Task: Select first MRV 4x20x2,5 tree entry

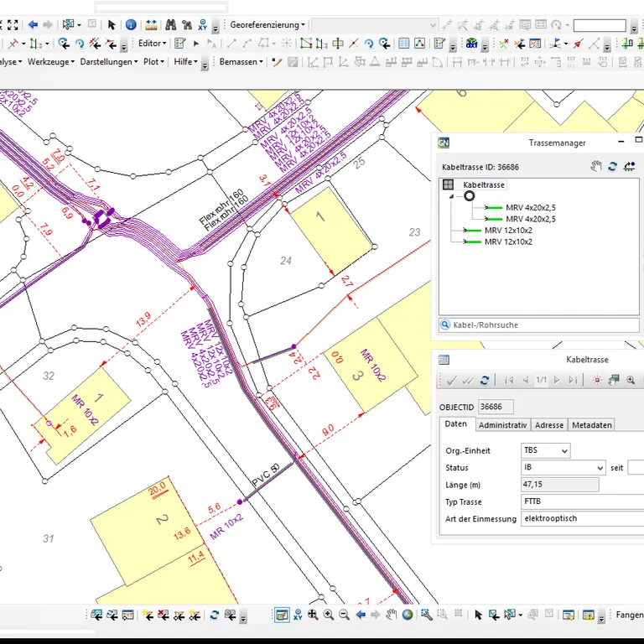Action: pyautogui.click(x=531, y=207)
